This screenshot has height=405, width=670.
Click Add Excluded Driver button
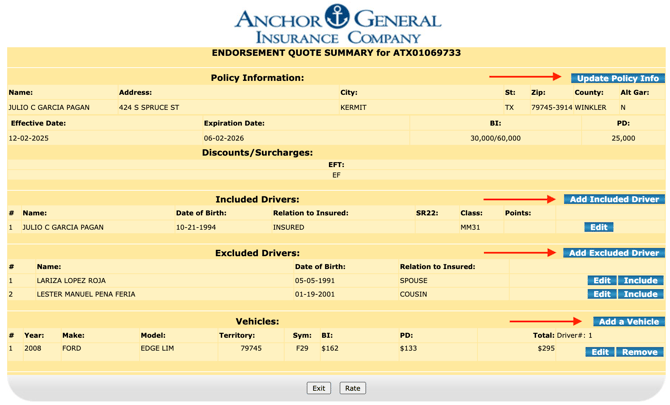click(614, 253)
